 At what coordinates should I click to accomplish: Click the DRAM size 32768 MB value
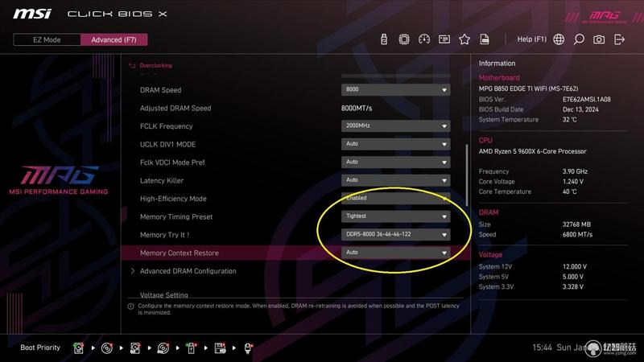[576, 224]
